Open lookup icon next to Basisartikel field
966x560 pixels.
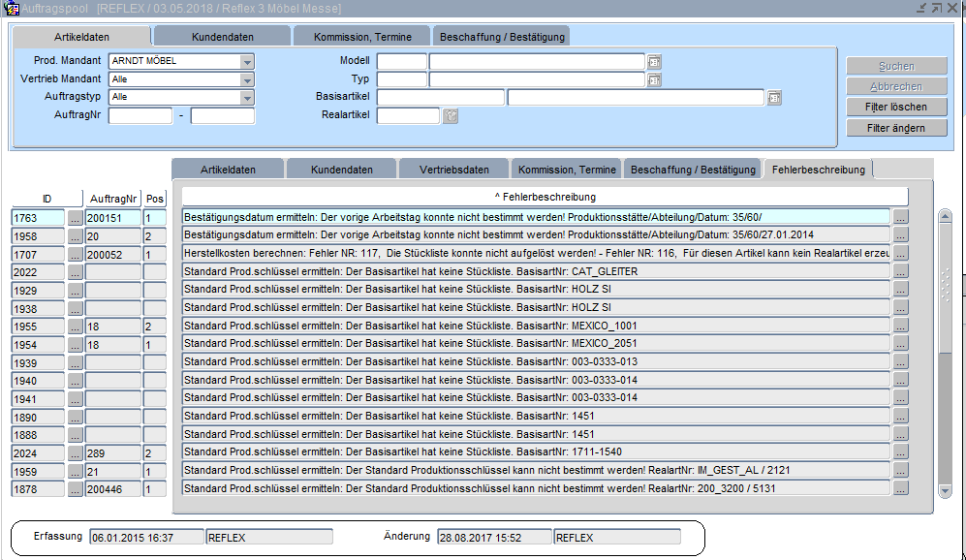(x=773, y=98)
